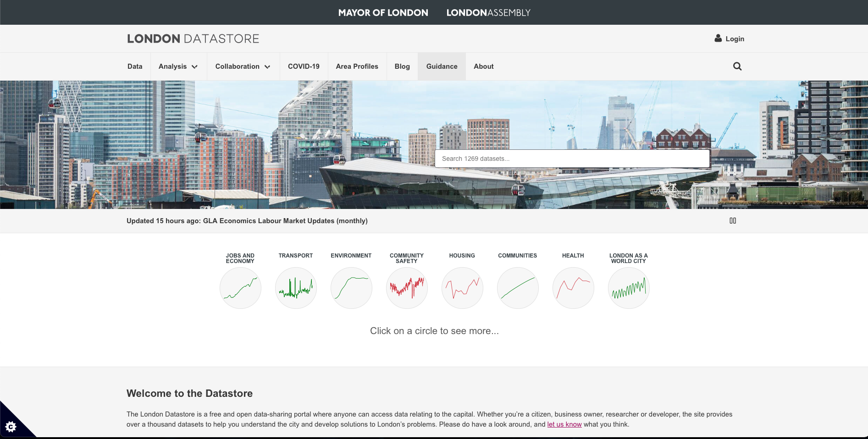This screenshot has height=439, width=868.
Task: Pause the dataset updates ticker
Action: pyautogui.click(x=733, y=221)
